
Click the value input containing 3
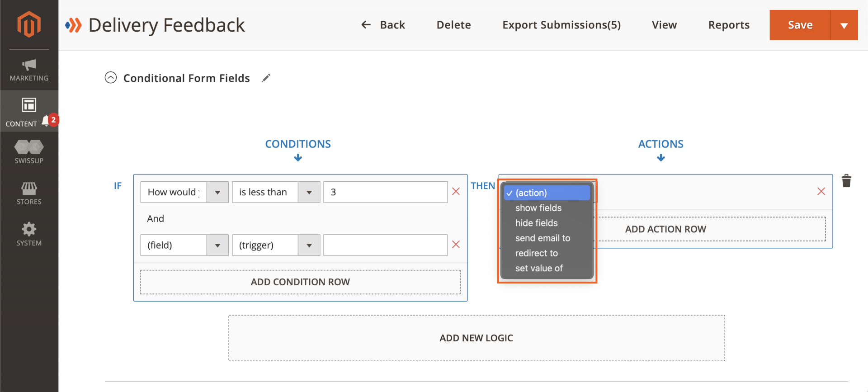click(x=386, y=192)
